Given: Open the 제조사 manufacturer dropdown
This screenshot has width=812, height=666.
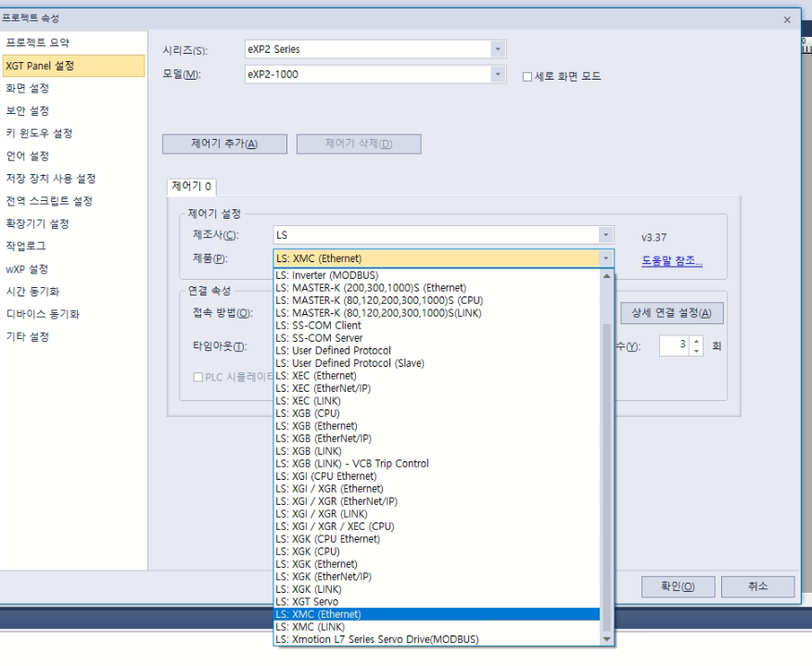Looking at the screenshot, I should pyautogui.click(x=605, y=235).
